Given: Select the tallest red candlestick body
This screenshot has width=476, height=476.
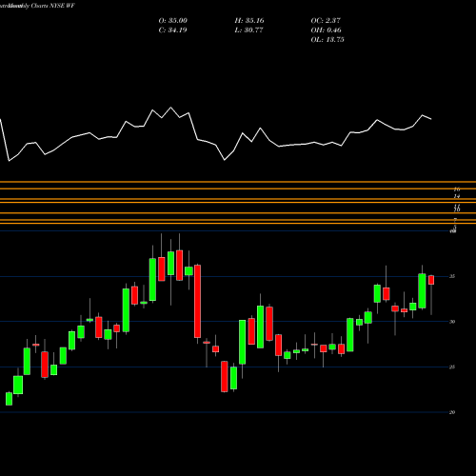Looking at the screenshot, I should pyautogui.click(x=197, y=301).
